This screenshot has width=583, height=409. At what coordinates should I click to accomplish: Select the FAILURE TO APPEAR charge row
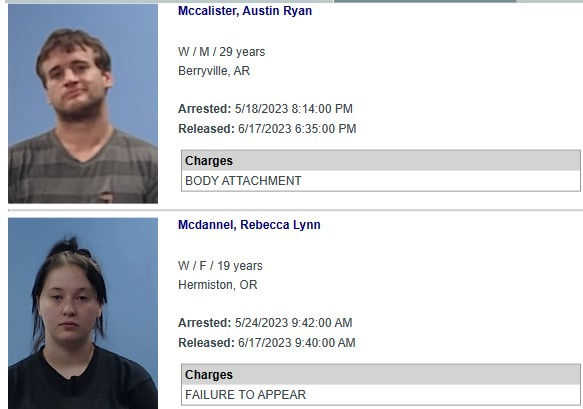(381, 394)
